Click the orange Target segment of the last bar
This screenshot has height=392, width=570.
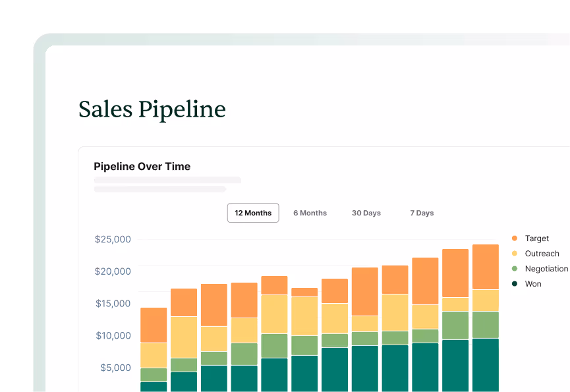coord(486,267)
